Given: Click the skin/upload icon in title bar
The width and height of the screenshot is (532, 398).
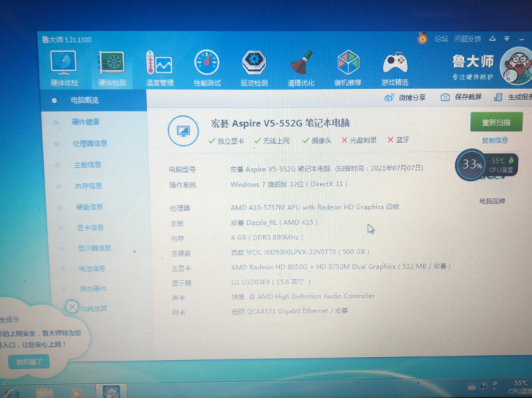Looking at the screenshot, I should coord(493,39).
